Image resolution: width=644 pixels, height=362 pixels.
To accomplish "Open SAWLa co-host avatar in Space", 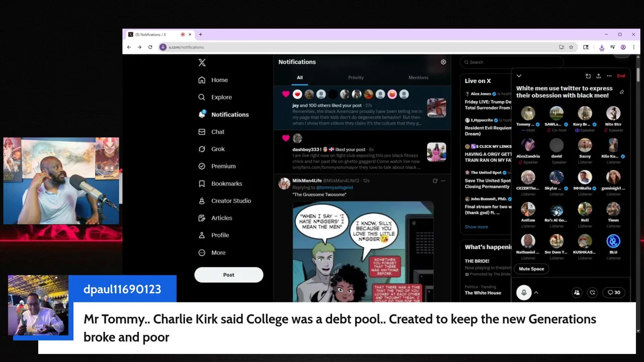I will pyautogui.click(x=556, y=113).
